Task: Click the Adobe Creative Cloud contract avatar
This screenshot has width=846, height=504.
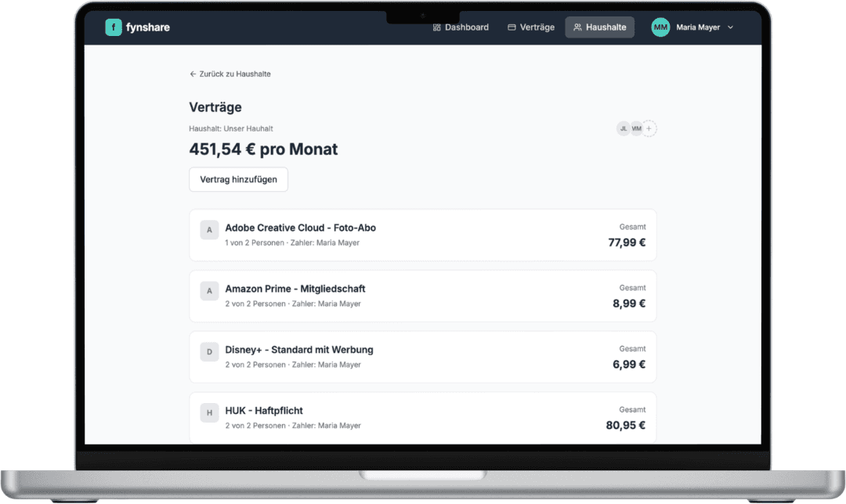Action: pos(209,230)
